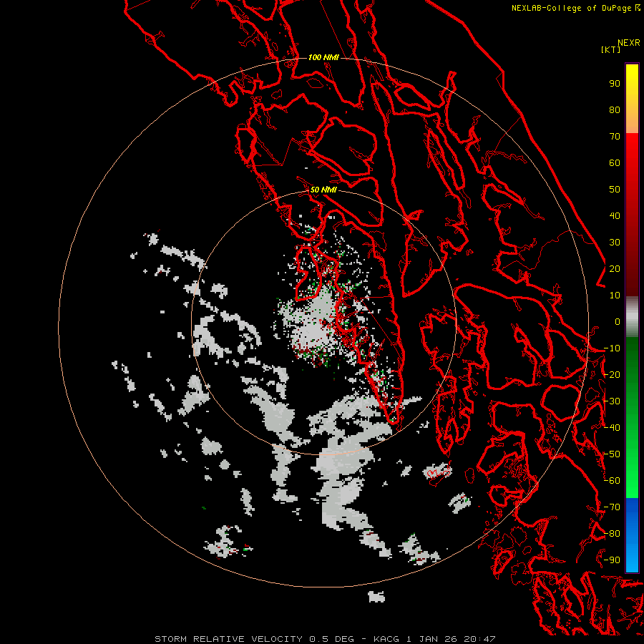Click the -50 value on velocity scale
This screenshot has height=644, width=644.
click(x=612, y=454)
